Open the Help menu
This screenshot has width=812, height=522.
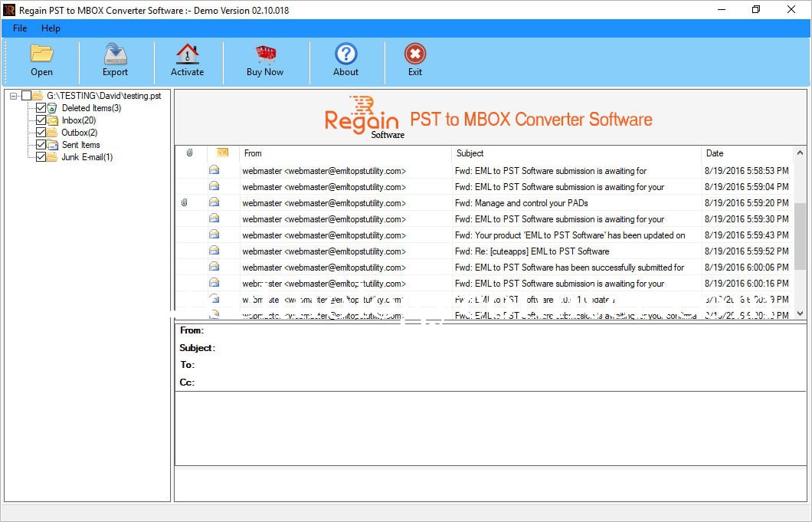51,28
